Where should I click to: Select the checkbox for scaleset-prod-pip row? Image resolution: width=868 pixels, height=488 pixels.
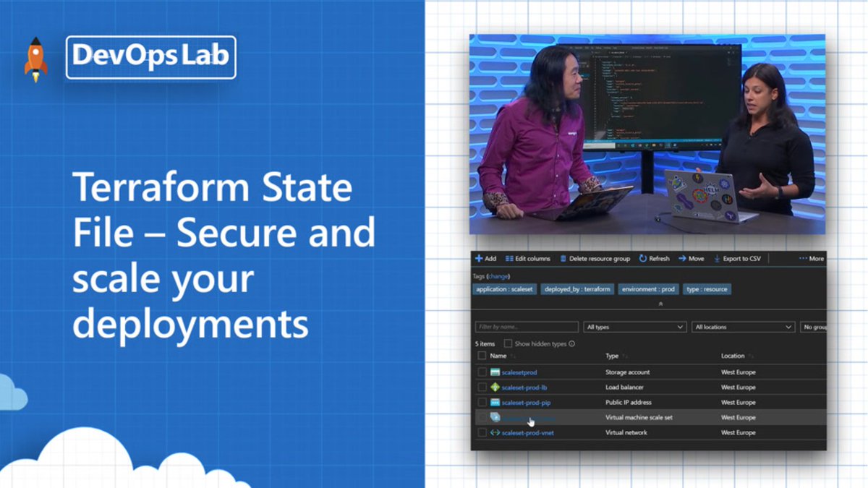pos(482,403)
